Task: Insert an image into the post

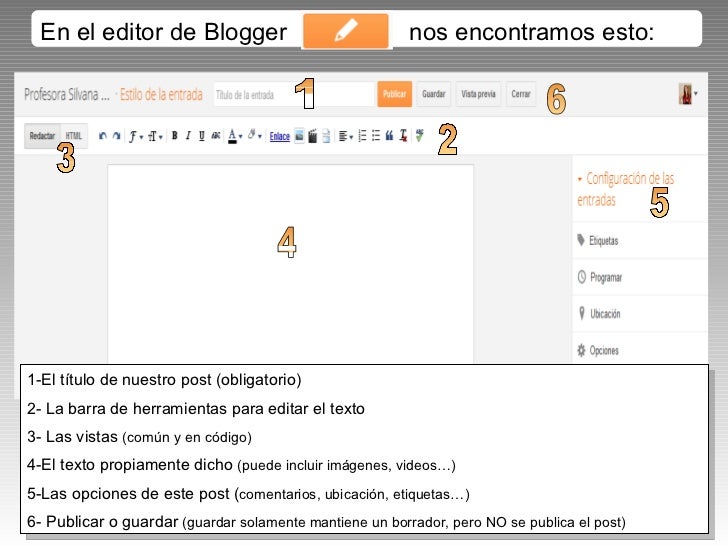Action: [299, 136]
